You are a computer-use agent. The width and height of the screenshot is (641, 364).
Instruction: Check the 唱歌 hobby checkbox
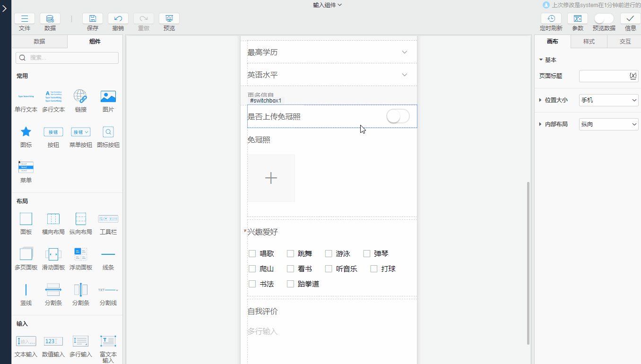coord(252,253)
